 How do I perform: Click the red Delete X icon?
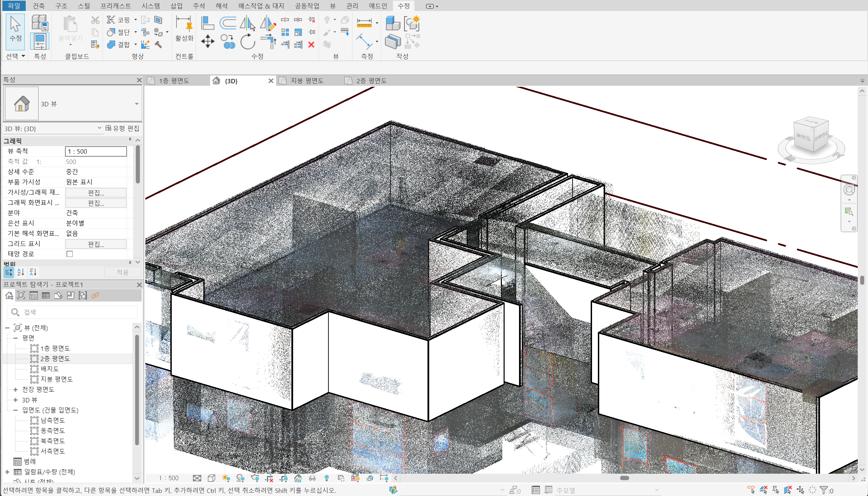point(311,45)
